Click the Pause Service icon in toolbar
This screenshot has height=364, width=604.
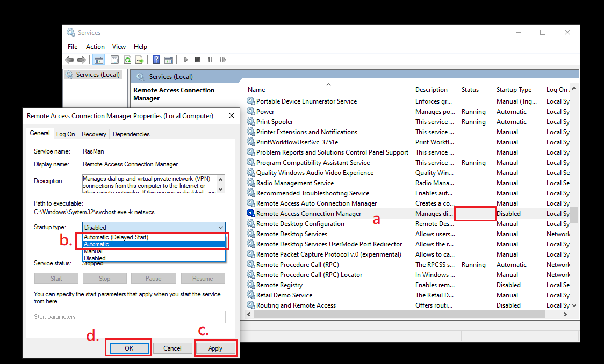point(210,60)
